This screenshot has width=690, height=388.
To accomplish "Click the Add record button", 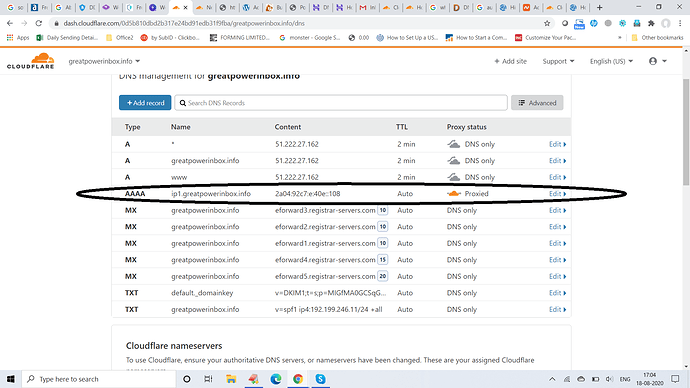I will (x=145, y=102).
